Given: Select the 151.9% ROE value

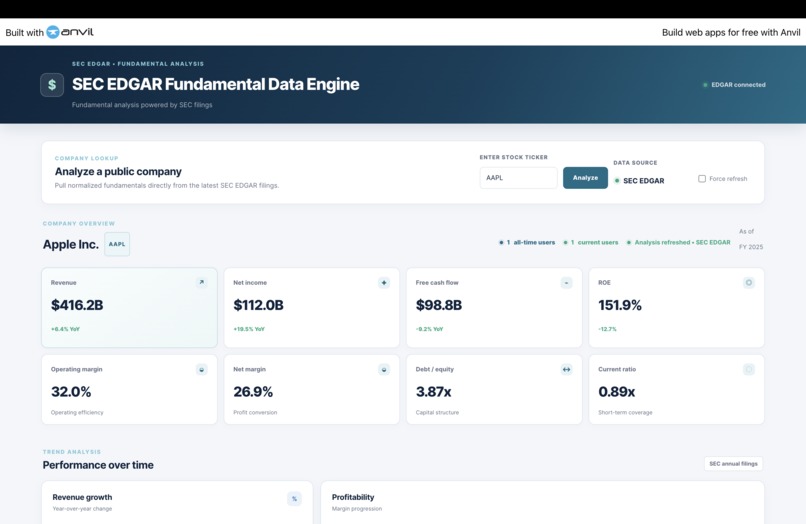Looking at the screenshot, I should point(620,305).
